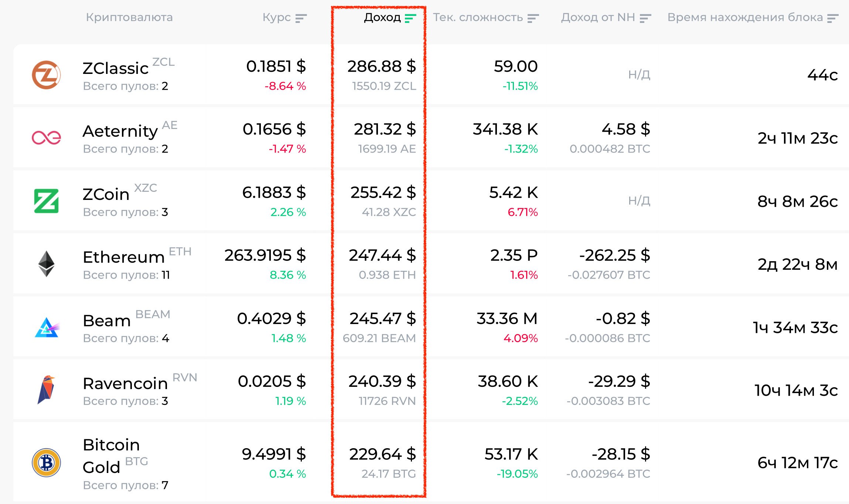The width and height of the screenshot is (849, 504).
Task: Click ZClassic price 0.1851 $
Action: point(276,67)
